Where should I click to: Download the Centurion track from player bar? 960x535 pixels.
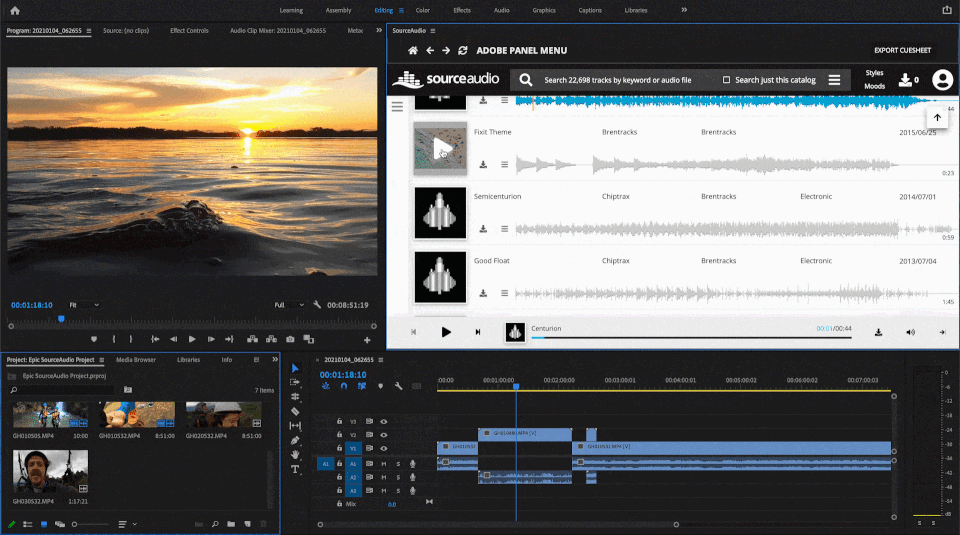pos(879,332)
